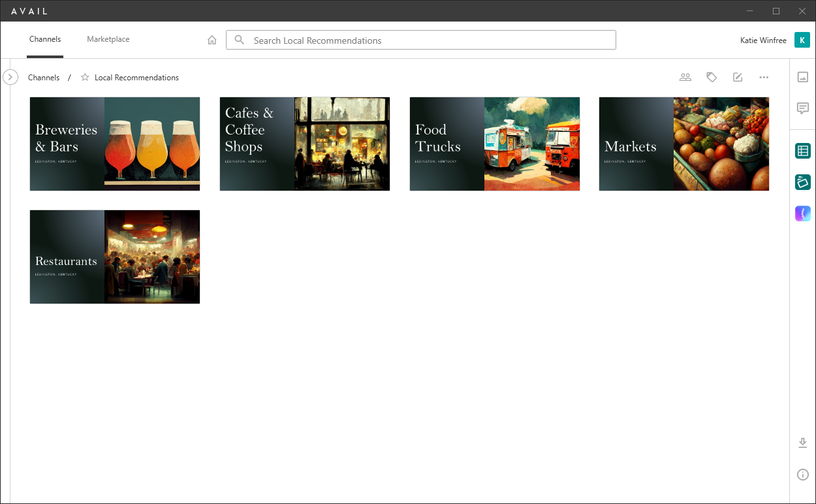
Task: Click the home icon beside search
Action: coord(212,40)
